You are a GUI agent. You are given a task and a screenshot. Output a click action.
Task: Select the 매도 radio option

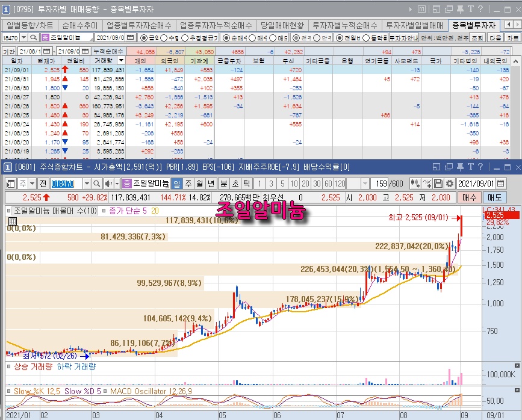273,38
